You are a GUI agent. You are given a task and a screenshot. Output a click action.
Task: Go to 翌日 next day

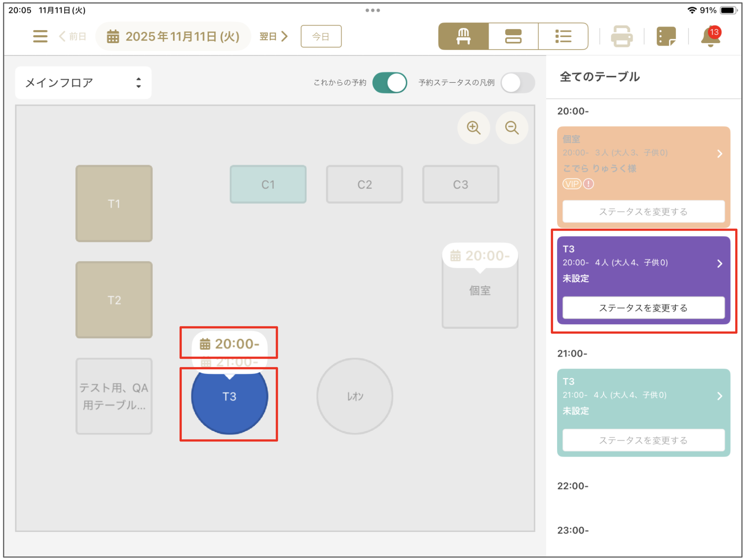click(x=274, y=36)
